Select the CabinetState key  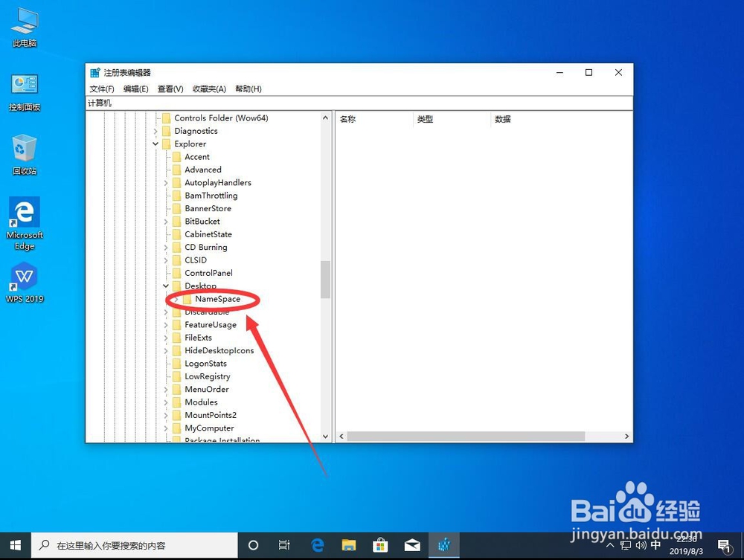click(208, 234)
